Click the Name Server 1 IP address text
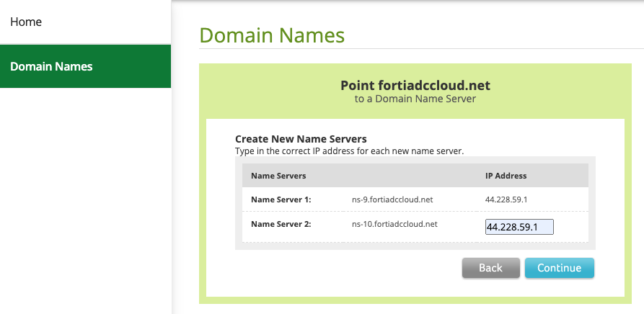 coord(509,199)
